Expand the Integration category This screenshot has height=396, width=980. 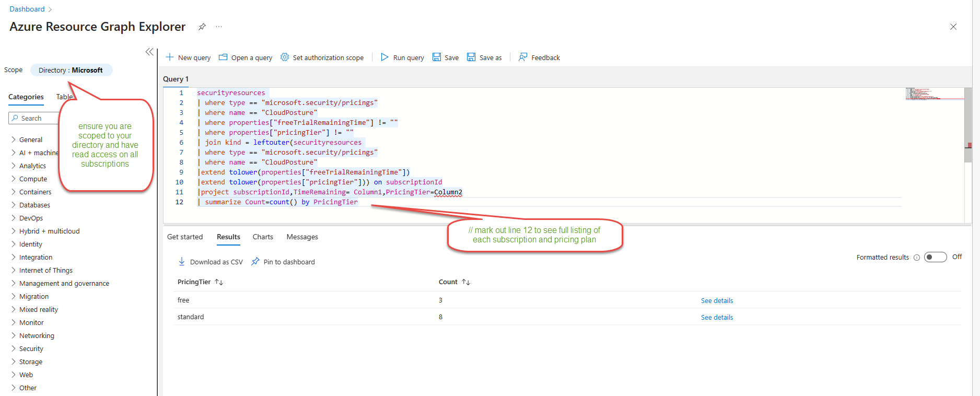coord(14,257)
